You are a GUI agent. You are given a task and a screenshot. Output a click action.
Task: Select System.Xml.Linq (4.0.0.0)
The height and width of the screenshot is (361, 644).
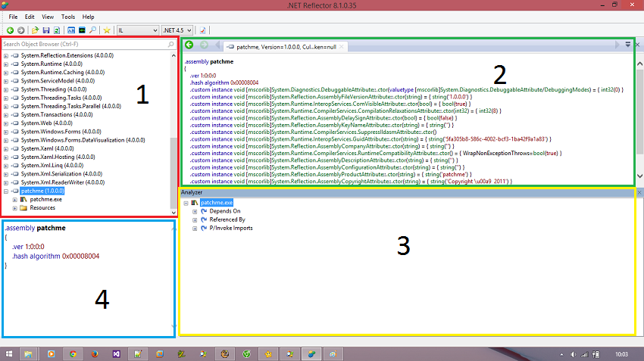coord(52,165)
